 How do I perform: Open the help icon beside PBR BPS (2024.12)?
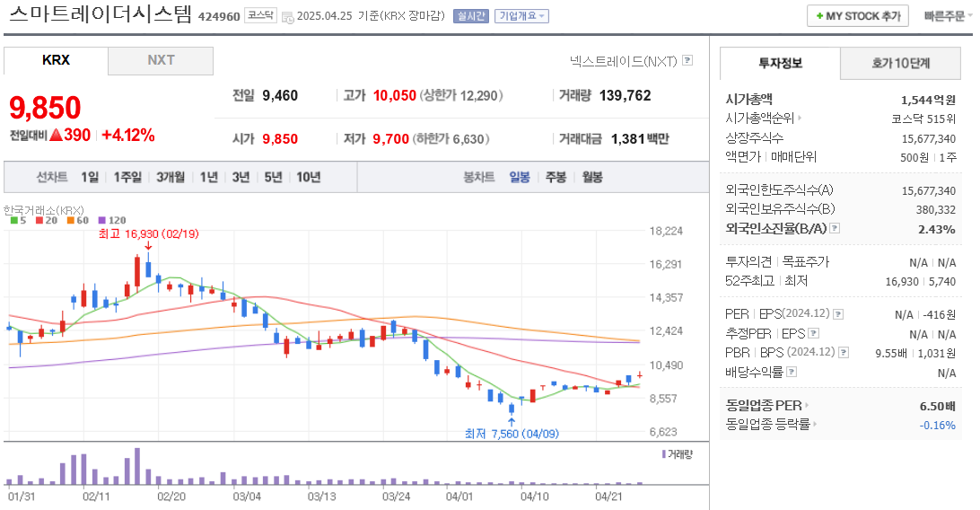tap(843, 353)
